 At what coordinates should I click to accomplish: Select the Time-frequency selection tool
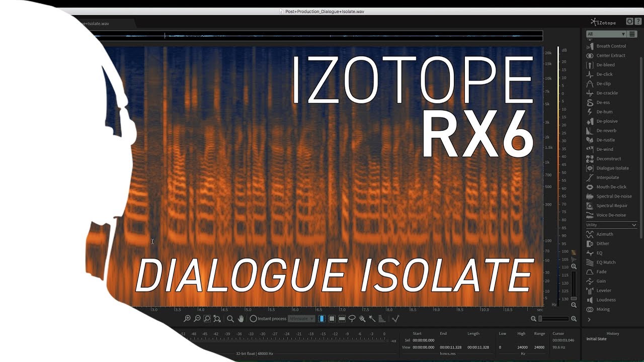pyautogui.click(x=332, y=319)
